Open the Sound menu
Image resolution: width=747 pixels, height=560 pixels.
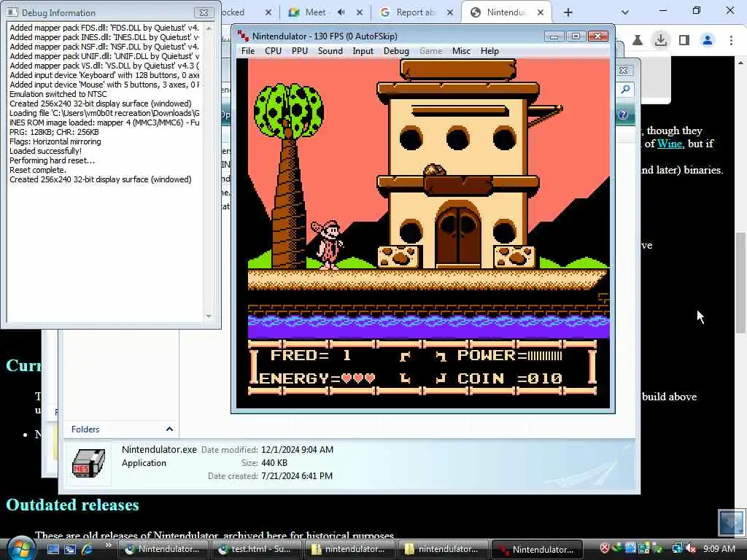click(x=330, y=51)
